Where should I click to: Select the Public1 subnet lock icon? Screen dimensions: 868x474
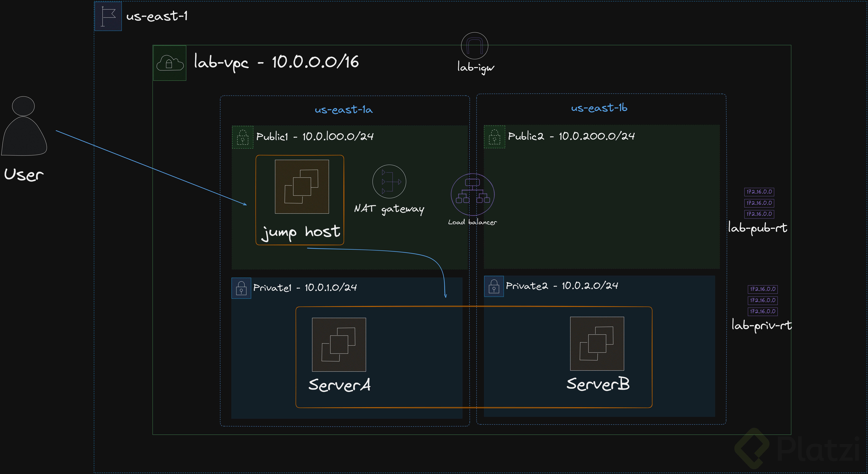pyautogui.click(x=243, y=137)
